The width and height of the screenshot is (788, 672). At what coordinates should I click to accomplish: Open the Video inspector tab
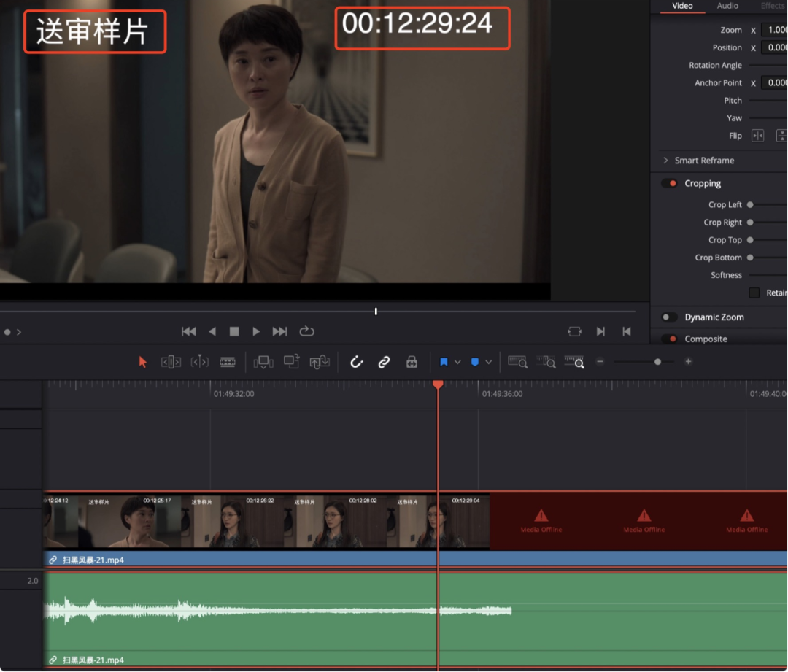682,6
